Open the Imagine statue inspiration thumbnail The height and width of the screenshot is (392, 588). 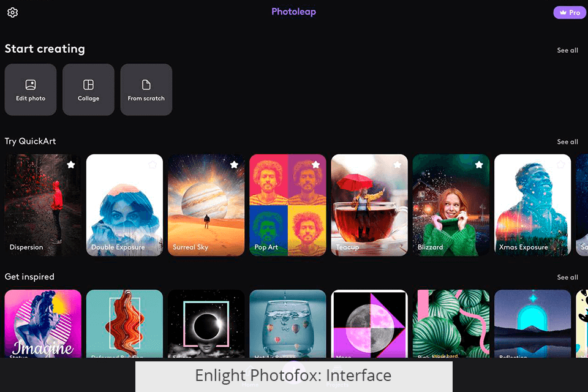(x=43, y=324)
